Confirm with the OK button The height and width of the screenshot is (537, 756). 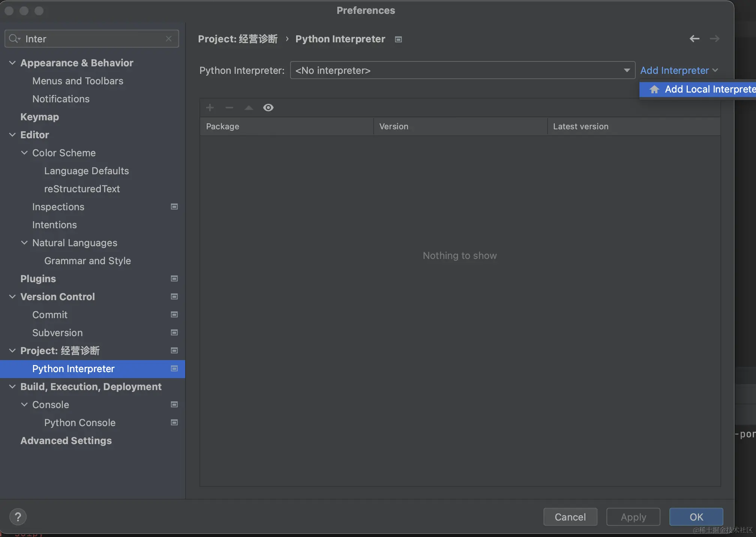coord(696,517)
